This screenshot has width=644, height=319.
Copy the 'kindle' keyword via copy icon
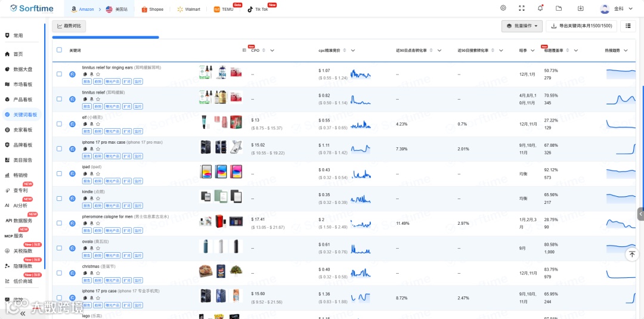tap(85, 199)
